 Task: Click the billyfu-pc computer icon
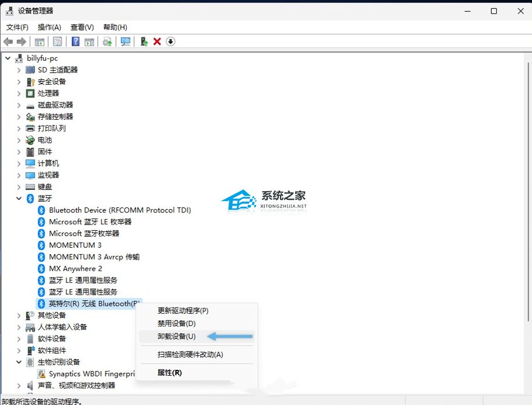19,58
